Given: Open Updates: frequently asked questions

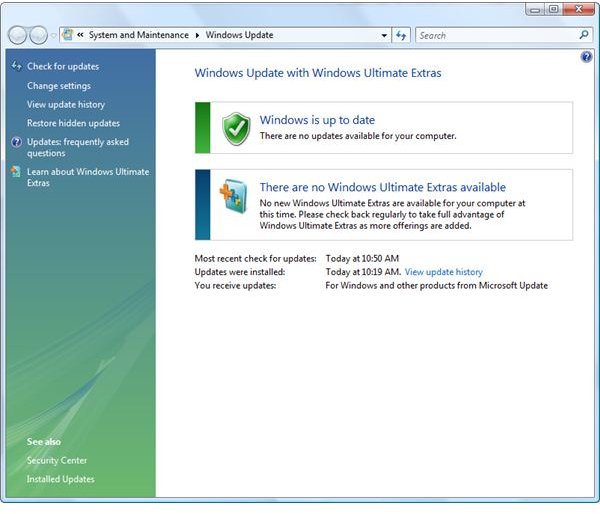Looking at the screenshot, I should 78,147.
